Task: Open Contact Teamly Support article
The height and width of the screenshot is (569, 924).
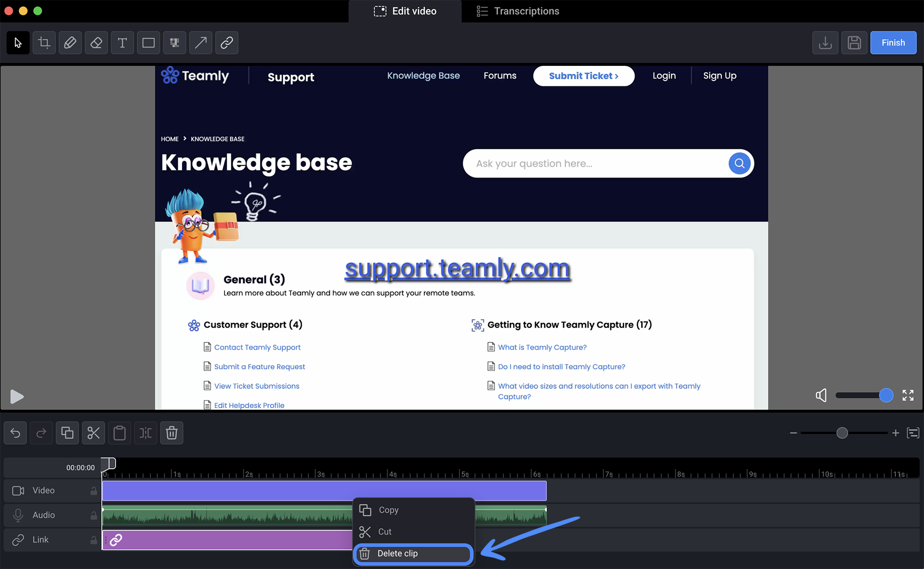Action: [257, 347]
